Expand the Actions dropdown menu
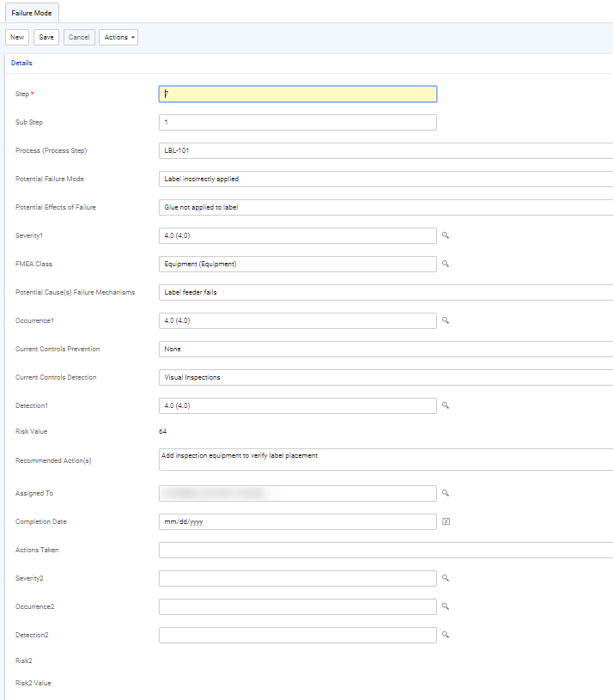613x700 pixels. 118,37
